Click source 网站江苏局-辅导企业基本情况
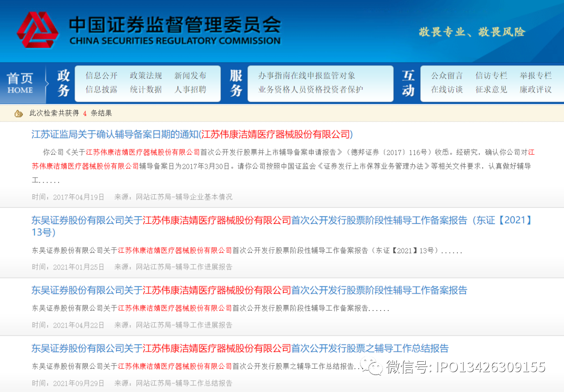Image resolution: width=564 pixels, height=392 pixels. pyautogui.click(x=184, y=197)
